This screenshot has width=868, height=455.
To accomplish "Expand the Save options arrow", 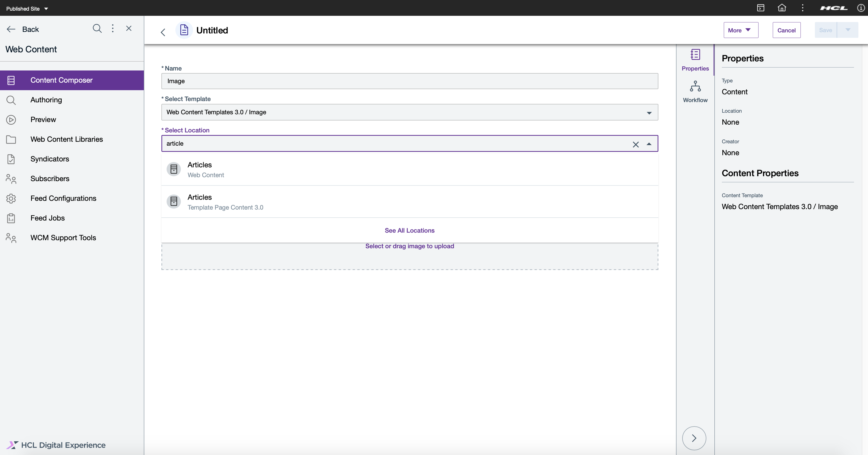I will pos(848,30).
